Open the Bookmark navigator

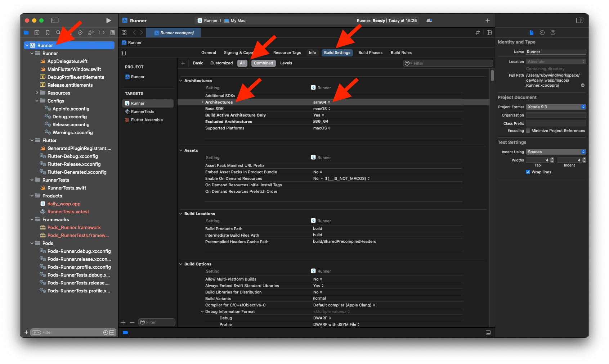pyautogui.click(x=48, y=32)
